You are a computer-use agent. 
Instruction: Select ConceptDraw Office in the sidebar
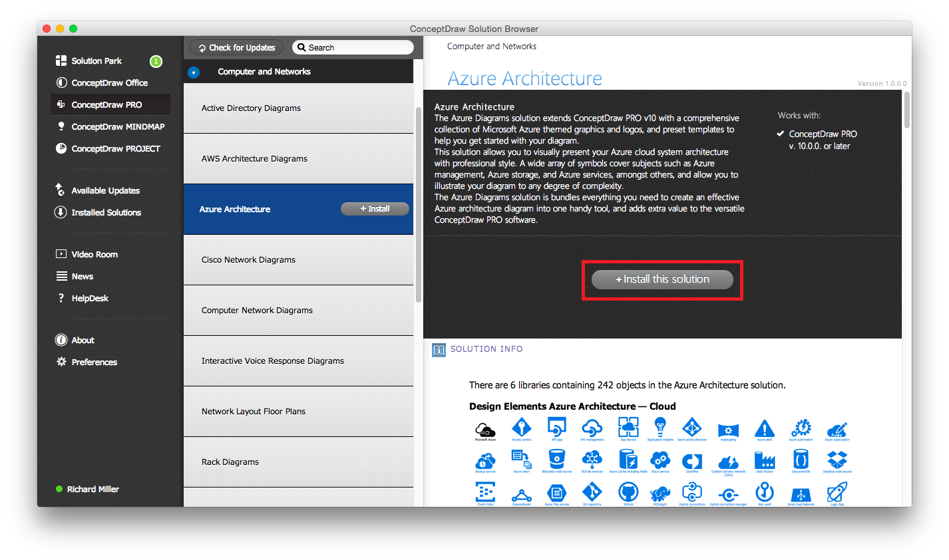102,82
